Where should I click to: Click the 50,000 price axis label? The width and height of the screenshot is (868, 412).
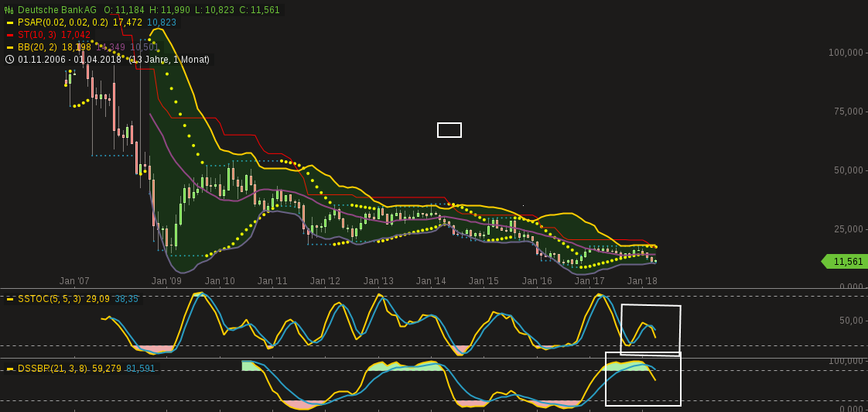tap(848, 170)
